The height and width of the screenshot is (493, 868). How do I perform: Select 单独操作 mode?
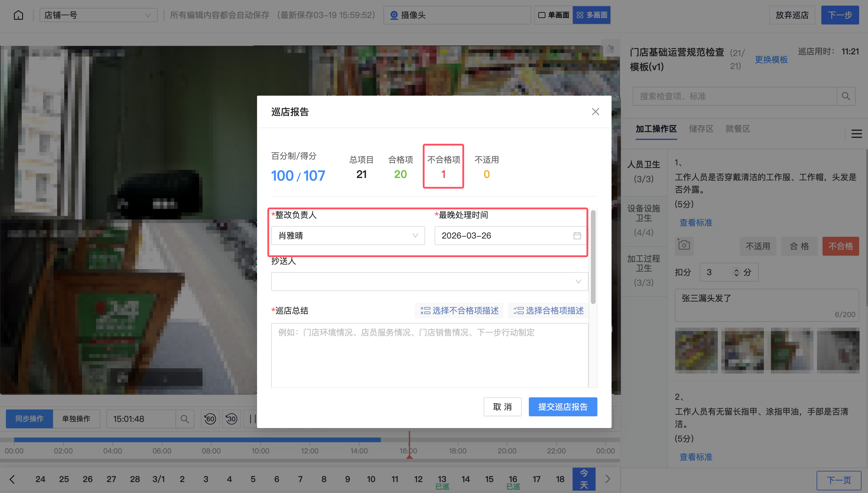click(x=76, y=419)
